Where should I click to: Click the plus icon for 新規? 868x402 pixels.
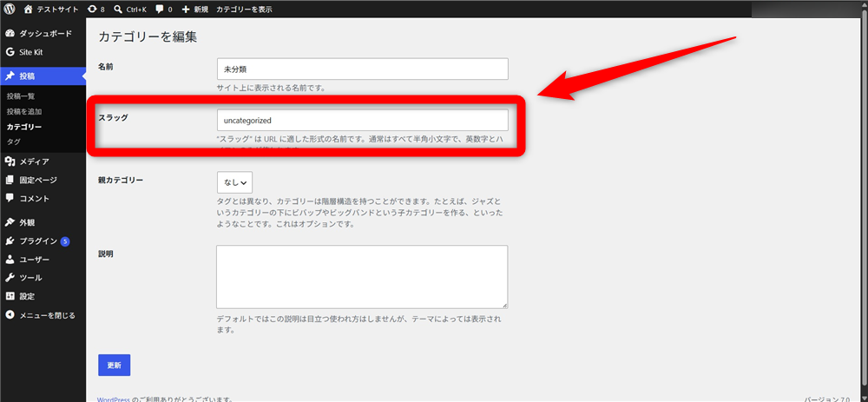click(x=186, y=10)
